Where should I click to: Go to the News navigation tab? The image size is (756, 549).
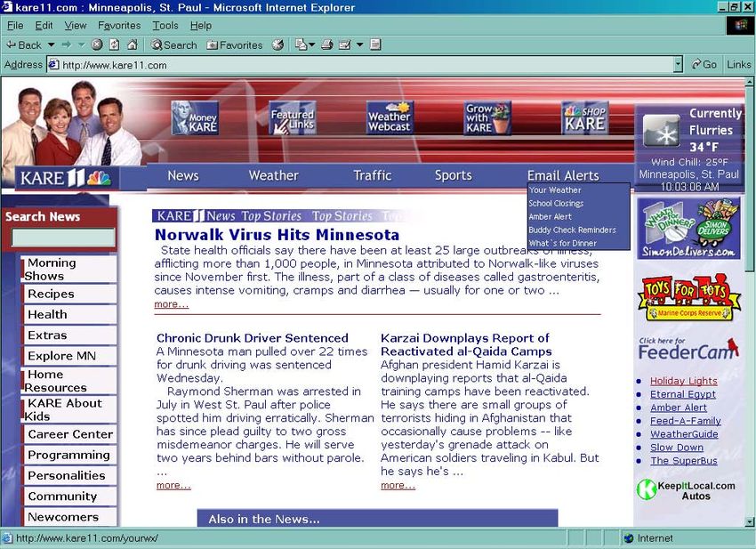click(183, 175)
